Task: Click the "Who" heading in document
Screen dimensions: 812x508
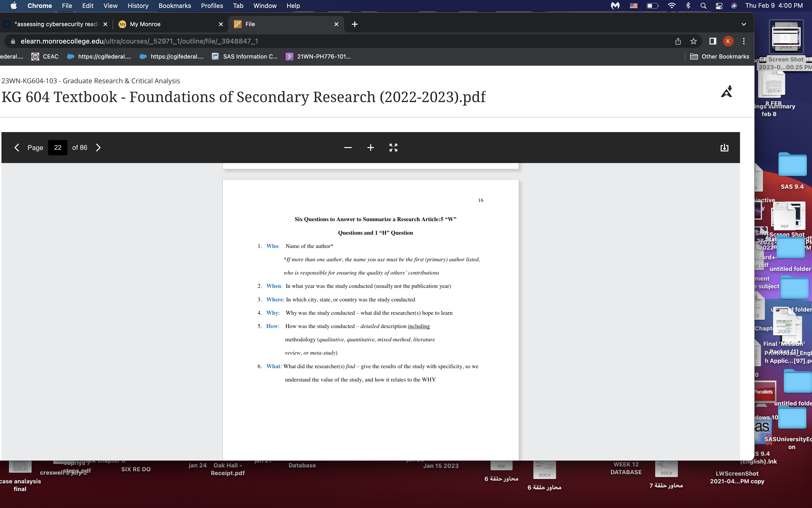Action: pyautogui.click(x=272, y=246)
